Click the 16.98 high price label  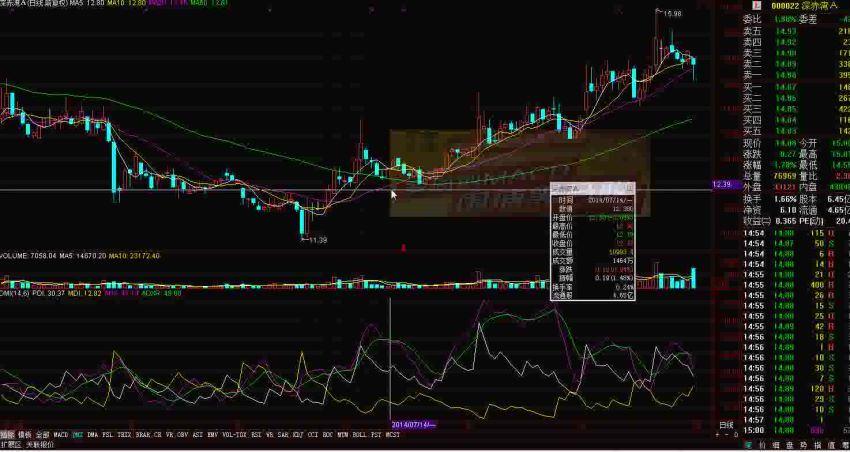point(672,14)
